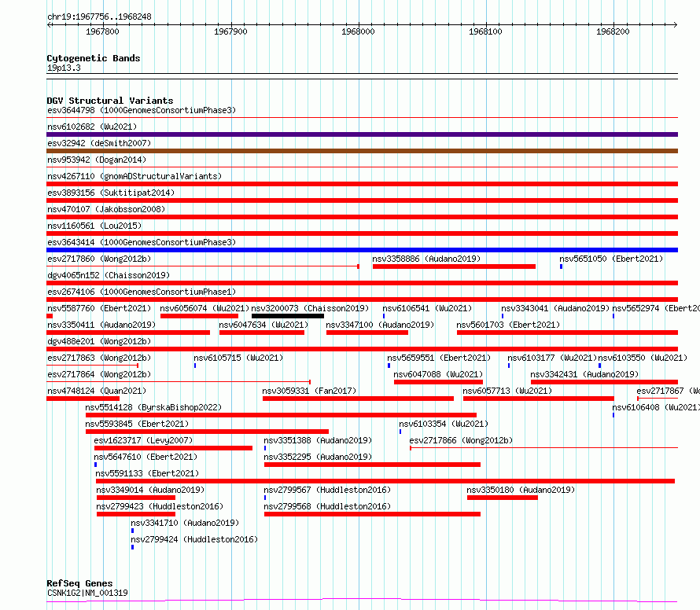Click the esv3644798 (1000GenomesConsortiumPhase3) variant label

pyautogui.click(x=142, y=110)
